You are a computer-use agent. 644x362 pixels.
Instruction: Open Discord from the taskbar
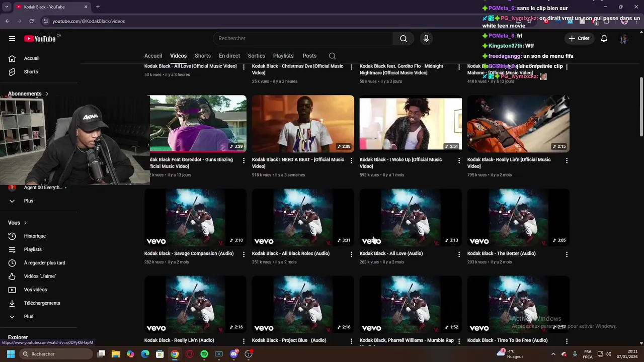pos(233,354)
